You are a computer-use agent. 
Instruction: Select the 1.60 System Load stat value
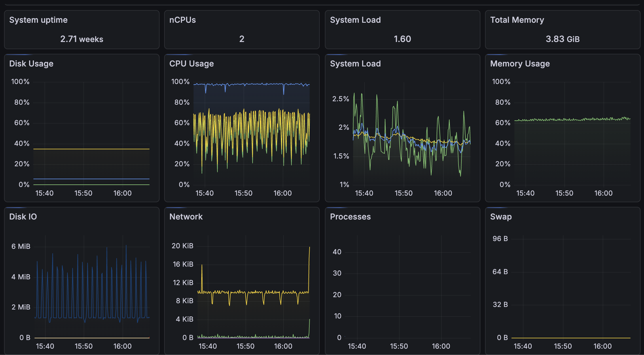coord(402,39)
